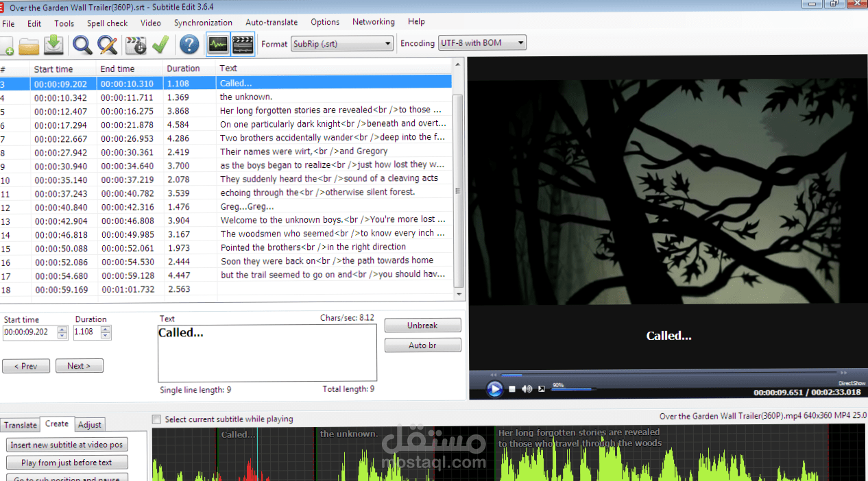Click the subtitle text edit box
Image resolution: width=868 pixels, height=481 pixels.
pyautogui.click(x=267, y=353)
